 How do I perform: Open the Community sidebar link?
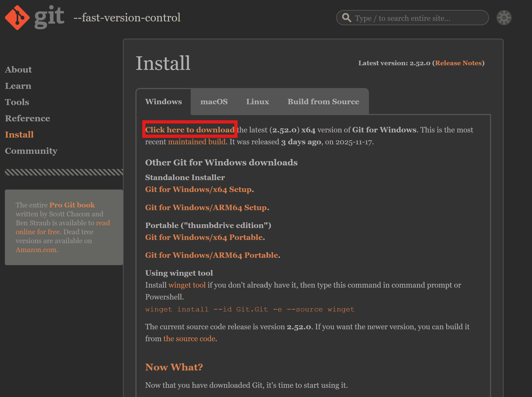[x=31, y=151]
